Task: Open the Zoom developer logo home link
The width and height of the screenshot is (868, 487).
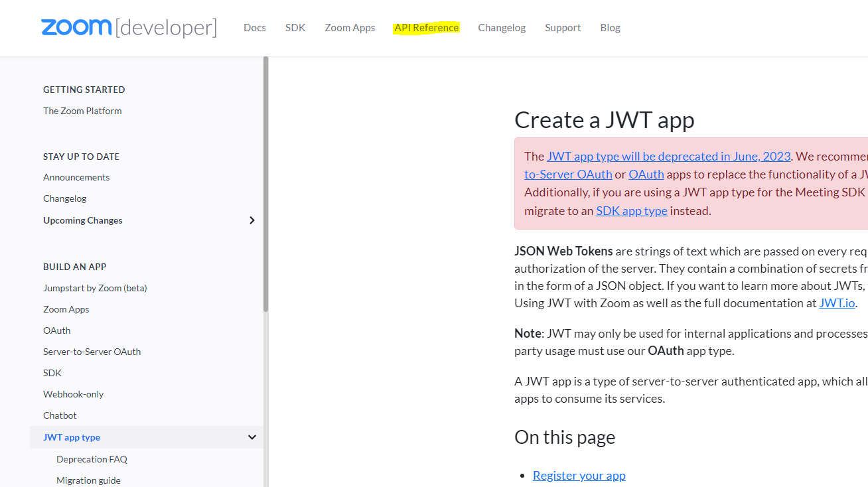Action: pyautogui.click(x=129, y=27)
